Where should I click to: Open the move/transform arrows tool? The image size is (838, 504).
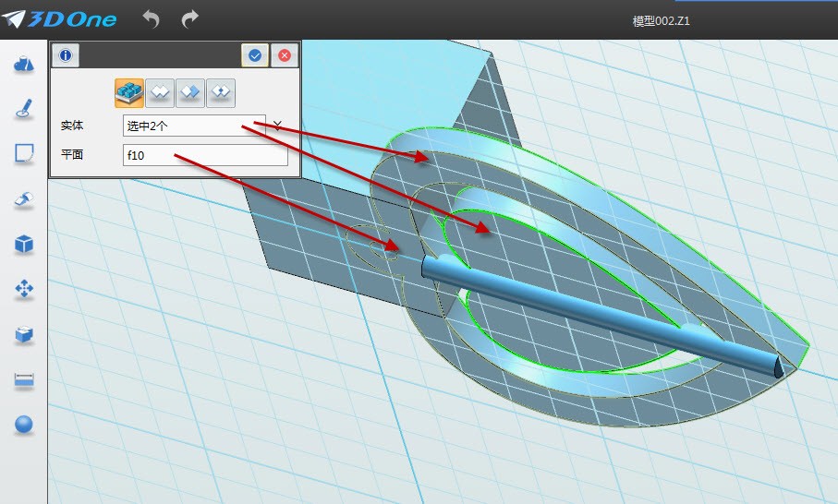(24, 289)
